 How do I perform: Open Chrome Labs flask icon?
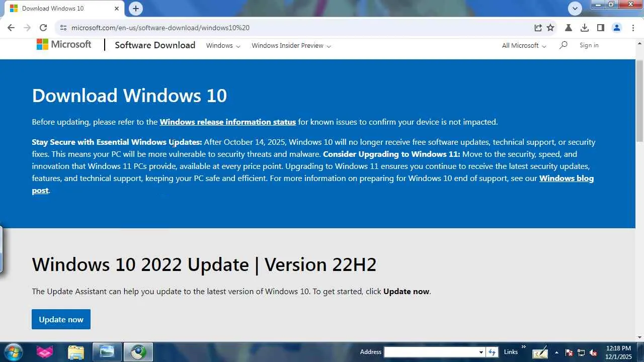[569, 28]
